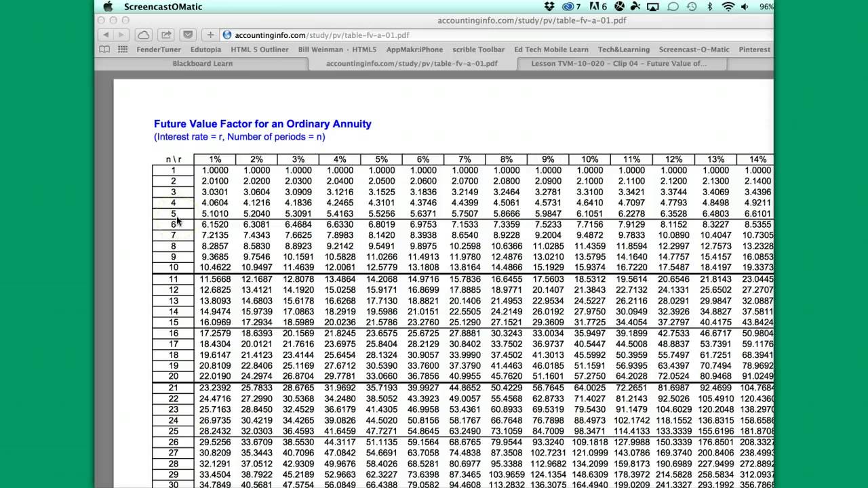The height and width of the screenshot is (488, 868).
Task: Click the Adobe icon labeled 6
Action: (599, 7)
